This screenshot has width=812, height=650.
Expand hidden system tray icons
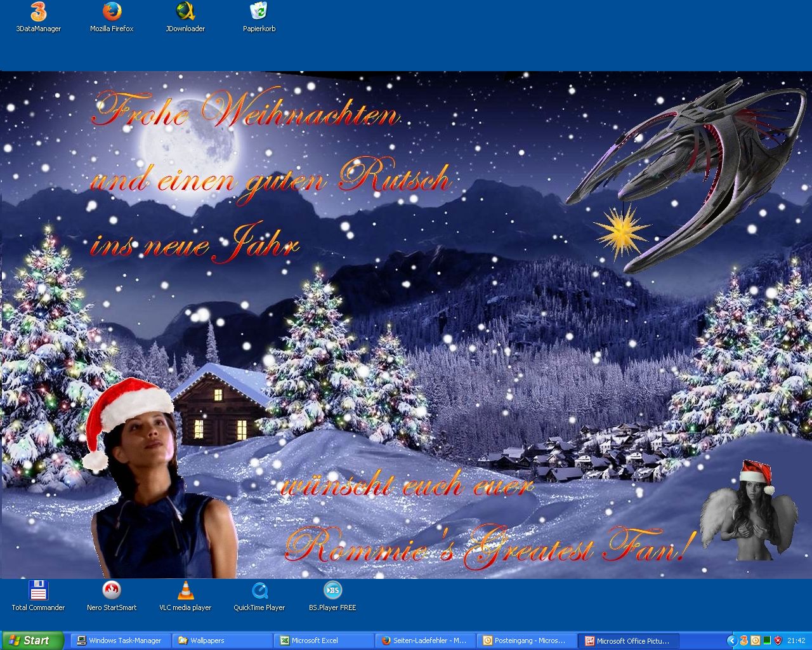pyautogui.click(x=731, y=640)
